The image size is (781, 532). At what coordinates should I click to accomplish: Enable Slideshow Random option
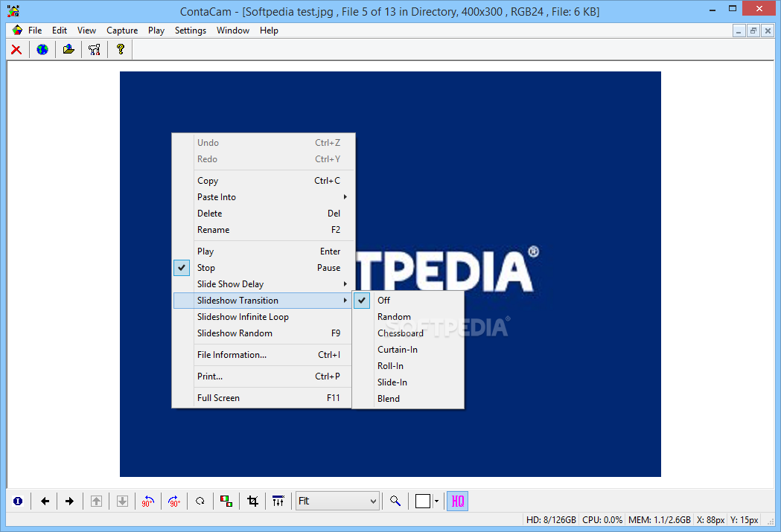263,333
